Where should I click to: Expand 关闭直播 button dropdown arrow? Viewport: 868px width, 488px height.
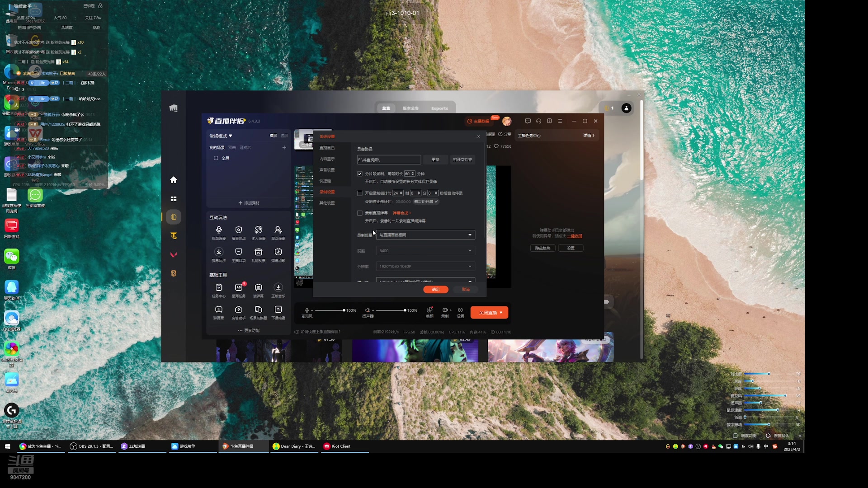coord(501,313)
